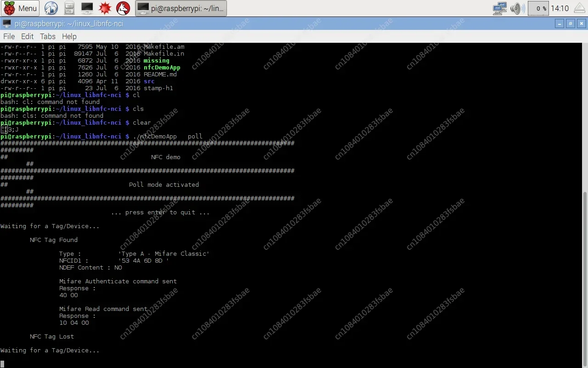This screenshot has height=368, width=588.
Task: Minimize the terminal window
Action: click(559, 23)
